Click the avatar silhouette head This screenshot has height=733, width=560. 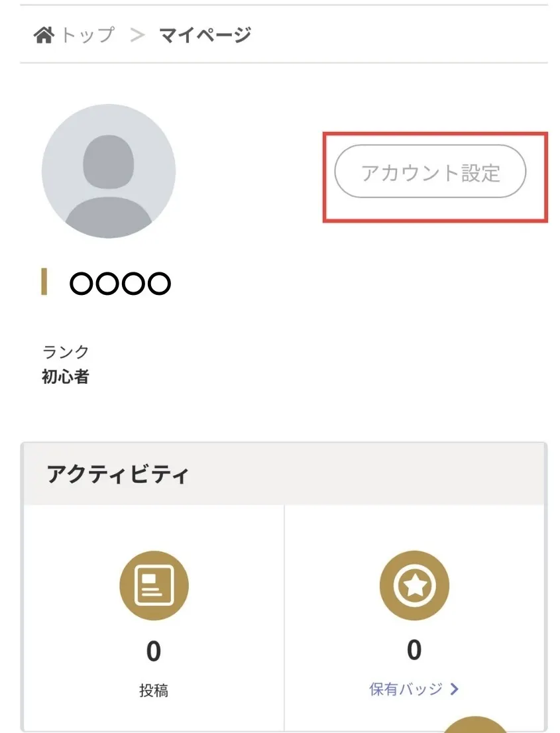click(109, 162)
